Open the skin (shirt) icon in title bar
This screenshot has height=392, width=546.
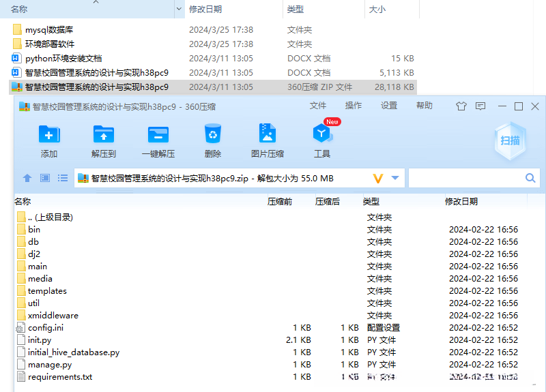pos(461,106)
